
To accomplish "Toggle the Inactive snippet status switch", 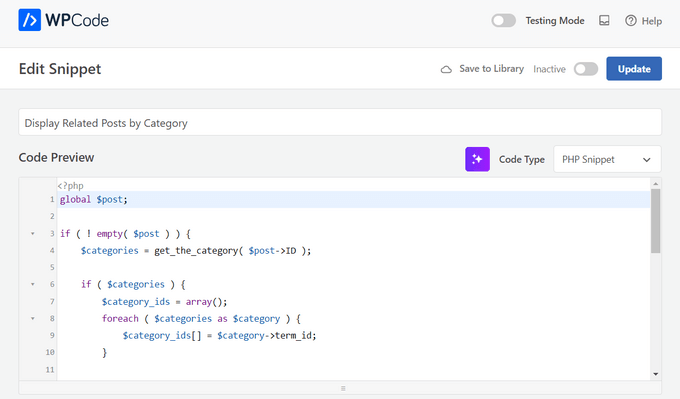I will tap(586, 69).
